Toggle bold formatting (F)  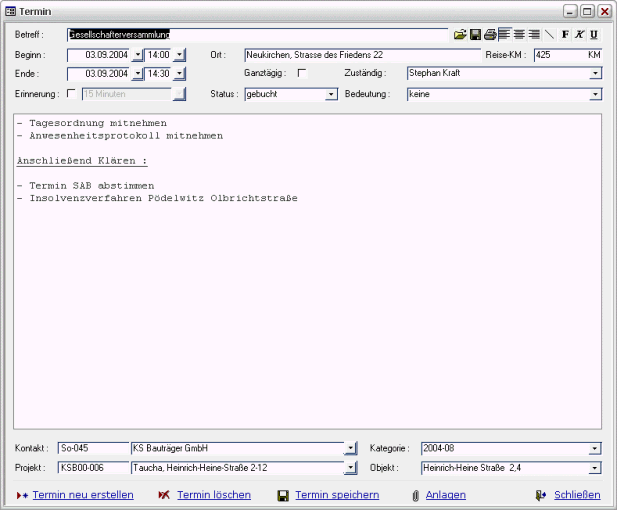point(565,35)
